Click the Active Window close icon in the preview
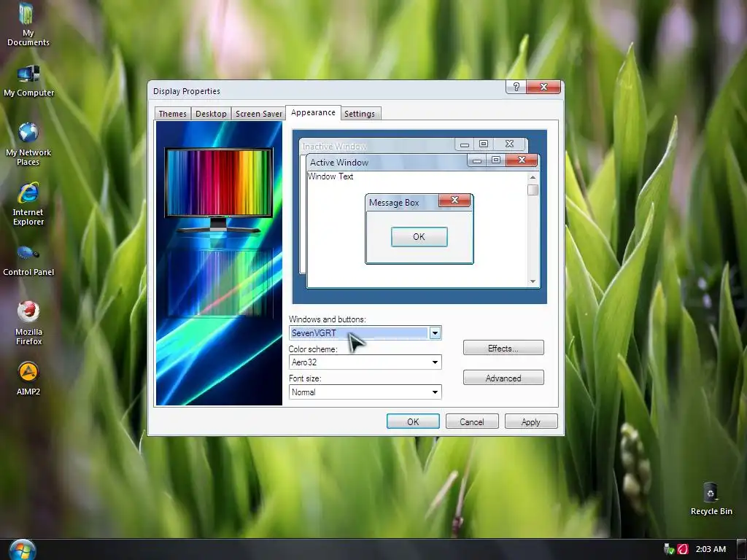 click(522, 160)
